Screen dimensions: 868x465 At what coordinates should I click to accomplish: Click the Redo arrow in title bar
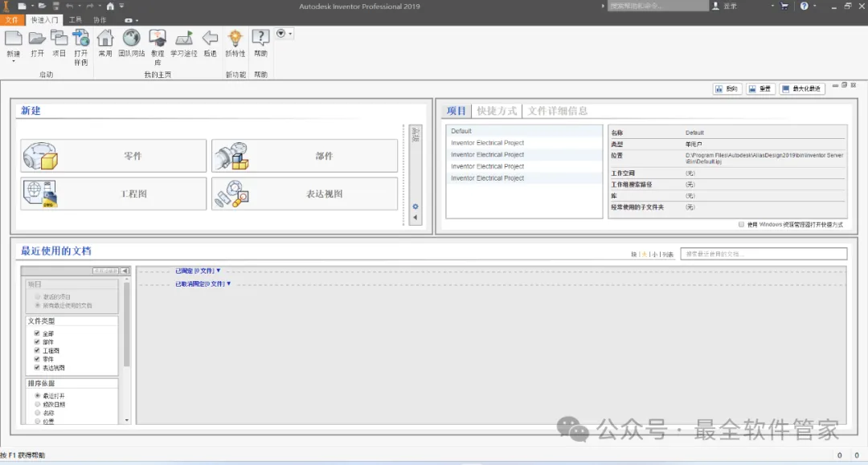tap(90, 6)
